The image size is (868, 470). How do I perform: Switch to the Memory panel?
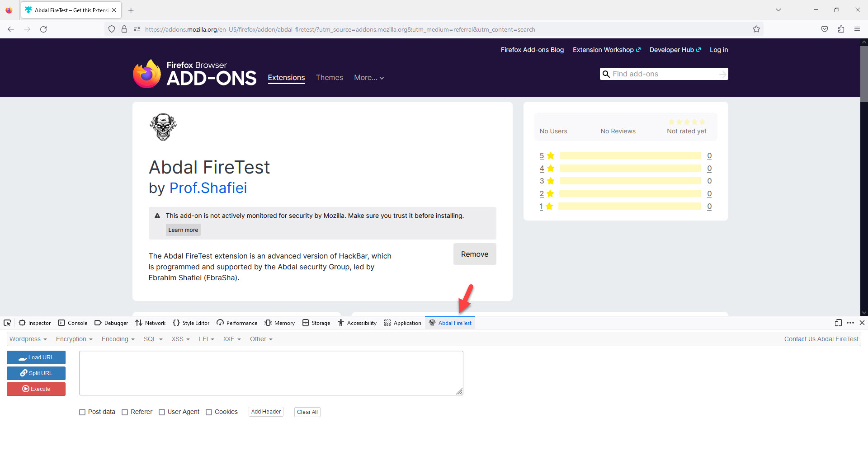click(280, 323)
